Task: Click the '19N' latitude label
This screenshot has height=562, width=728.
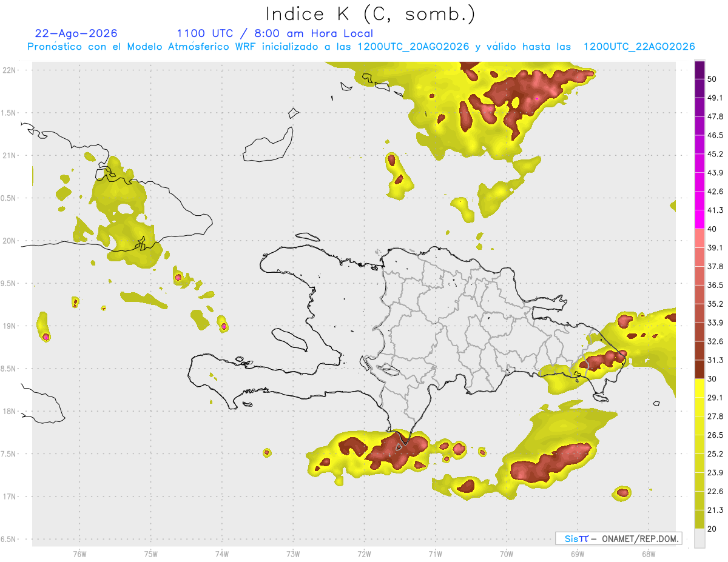Action: tap(10, 326)
